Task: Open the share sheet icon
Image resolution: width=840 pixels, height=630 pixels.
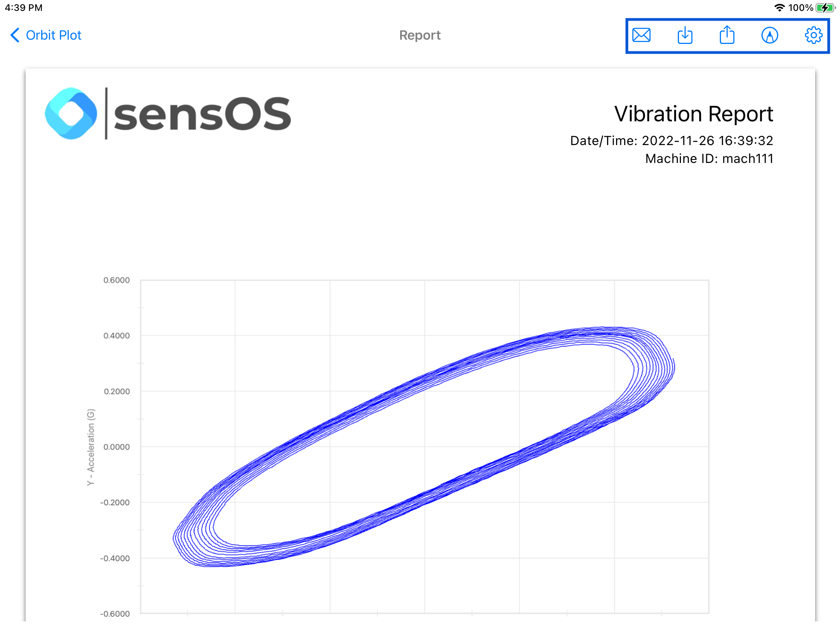Action: [727, 35]
